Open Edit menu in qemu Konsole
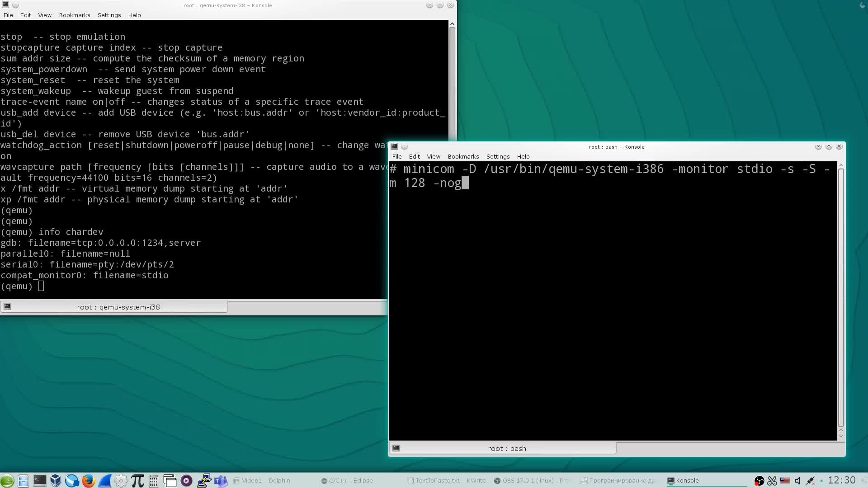The height and width of the screenshot is (488, 868). [x=25, y=15]
